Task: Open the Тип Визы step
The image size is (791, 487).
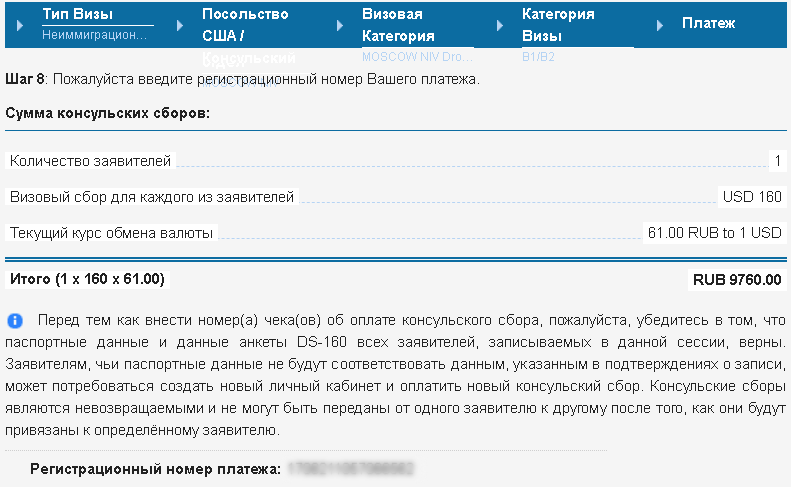Action: 78,14
